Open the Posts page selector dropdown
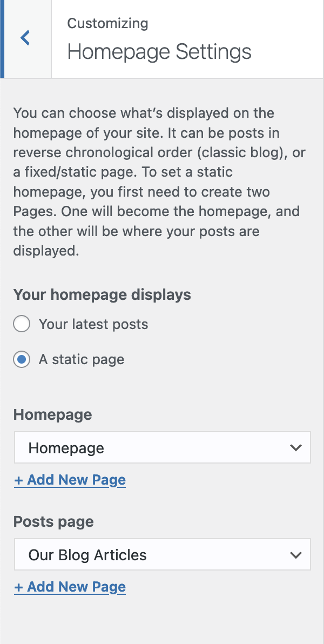 click(162, 554)
